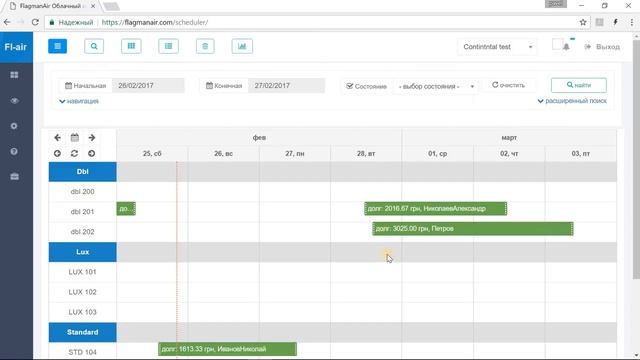
Task: Open НиколаевАлександр booking bar
Action: coord(436,209)
